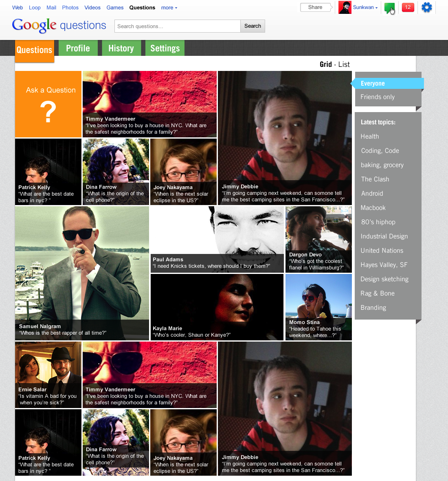Open Momo Stina's Tahoe question
Screen dimensions: 448x481
click(318, 307)
